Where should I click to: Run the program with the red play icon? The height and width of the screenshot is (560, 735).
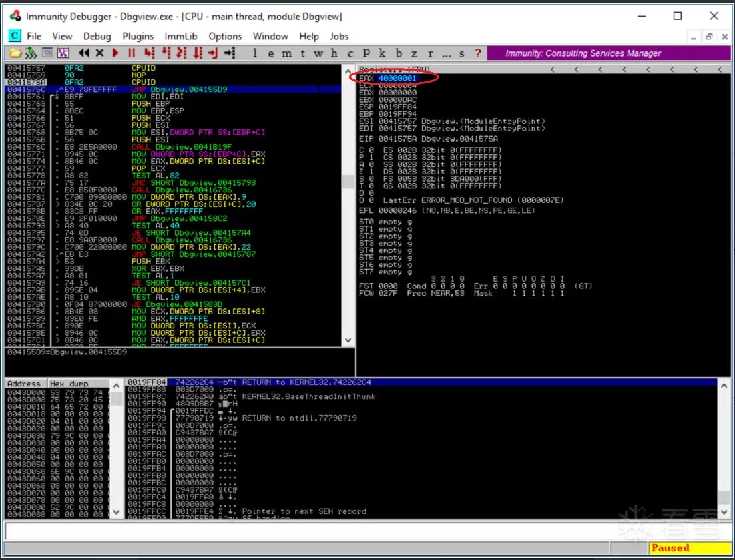(115, 53)
